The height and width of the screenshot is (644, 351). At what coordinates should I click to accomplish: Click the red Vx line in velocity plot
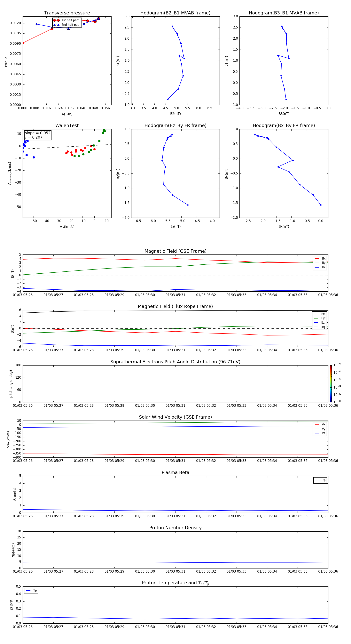pos(175,455)
